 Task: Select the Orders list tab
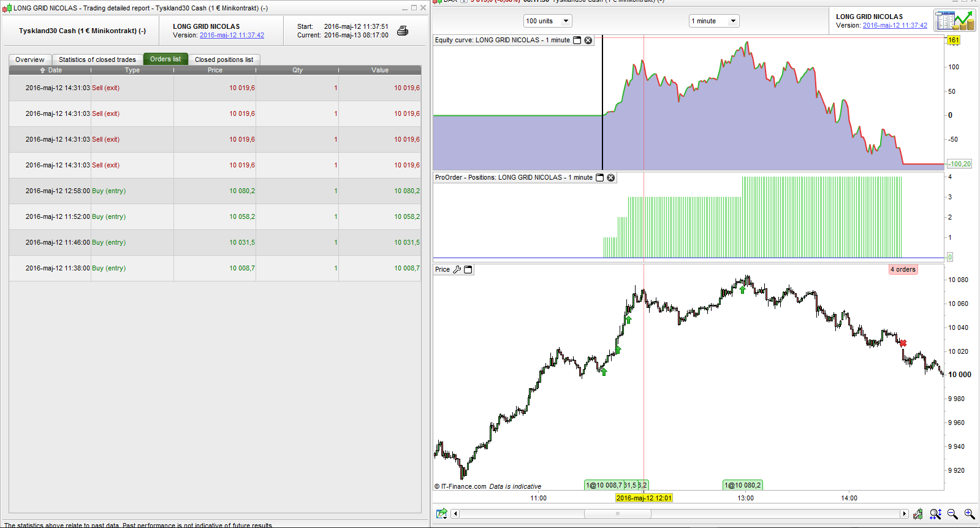pyautogui.click(x=165, y=59)
